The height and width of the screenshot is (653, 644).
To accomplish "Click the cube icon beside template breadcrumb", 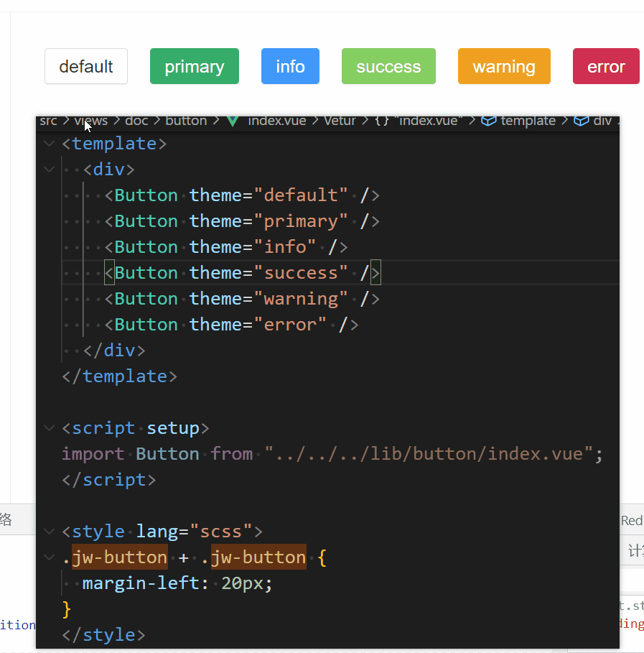I will [489, 121].
